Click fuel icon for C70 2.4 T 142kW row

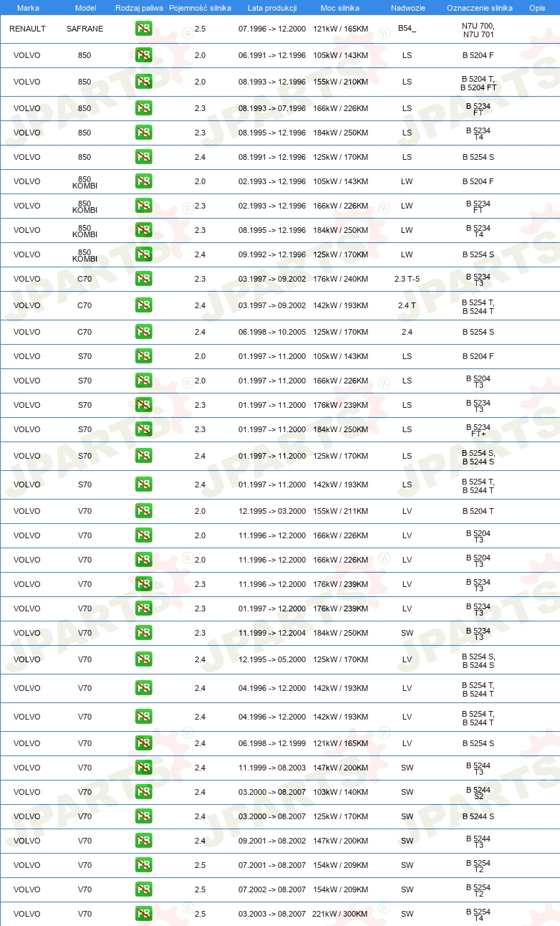coord(143,305)
